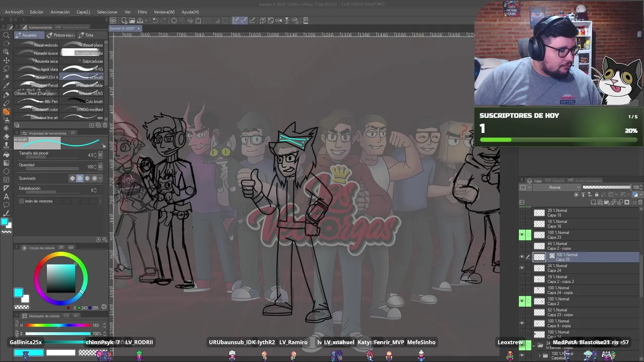This screenshot has height=362, width=644.
Task: Select the Zoom magnifier tool
Action: (7, 35)
